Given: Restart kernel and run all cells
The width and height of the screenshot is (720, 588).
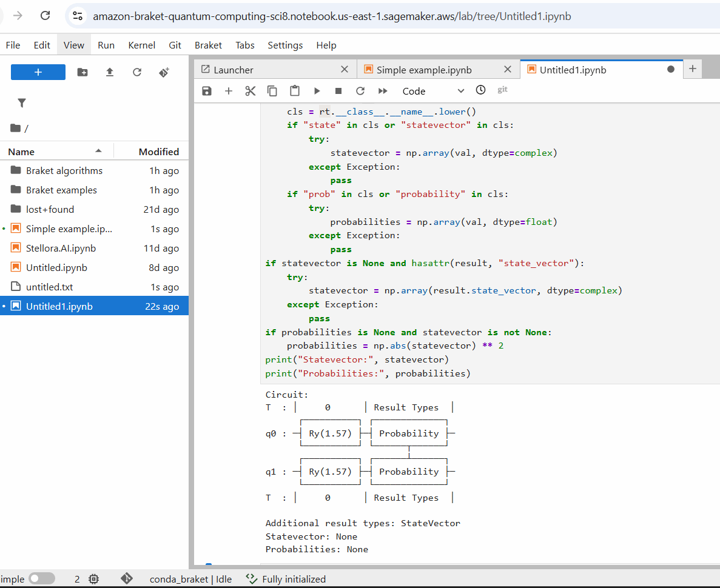Looking at the screenshot, I should (383, 91).
